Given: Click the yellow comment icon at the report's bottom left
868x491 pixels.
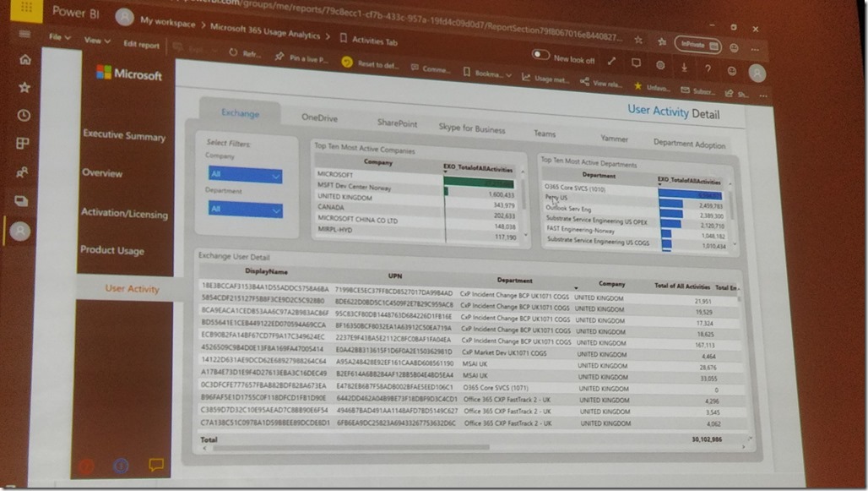Looking at the screenshot, I should click(x=156, y=465).
